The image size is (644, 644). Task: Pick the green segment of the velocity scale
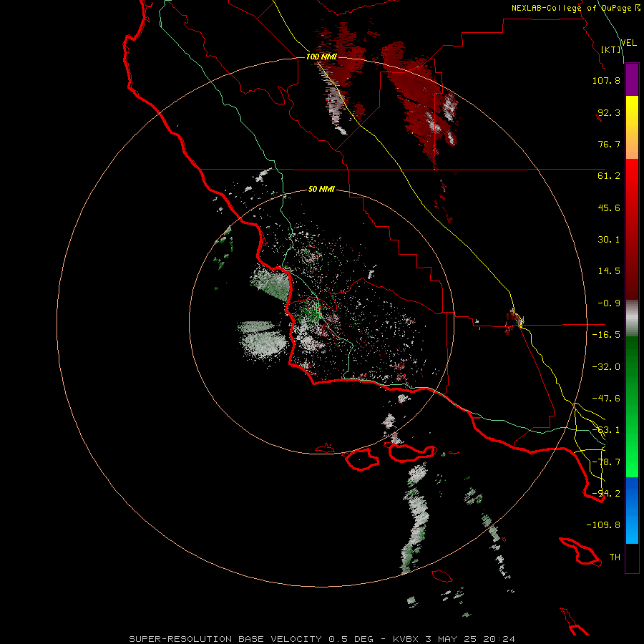coord(632,406)
